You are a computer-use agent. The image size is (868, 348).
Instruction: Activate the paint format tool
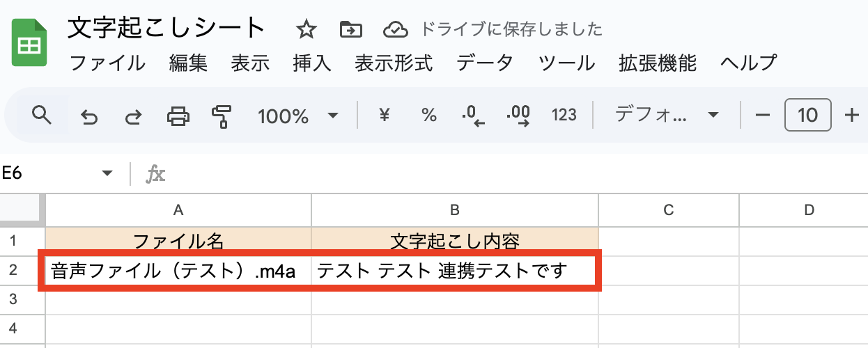point(222,116)
